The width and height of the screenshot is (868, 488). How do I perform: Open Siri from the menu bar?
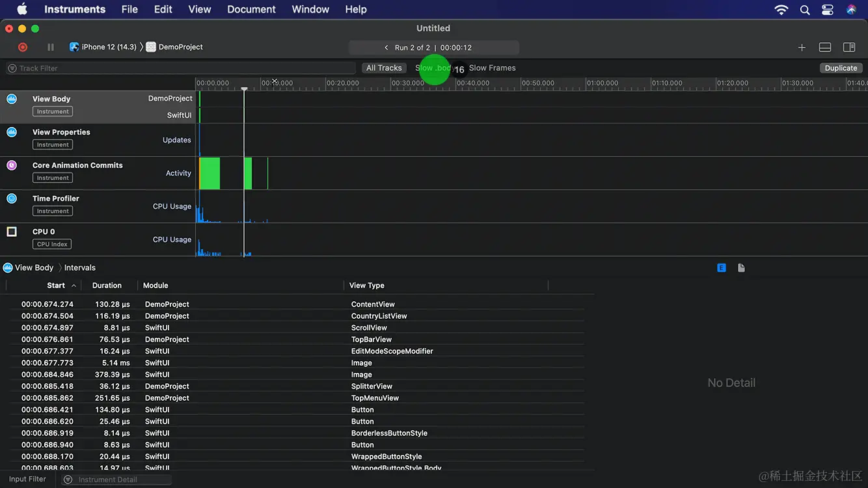[x=851, y=10]
